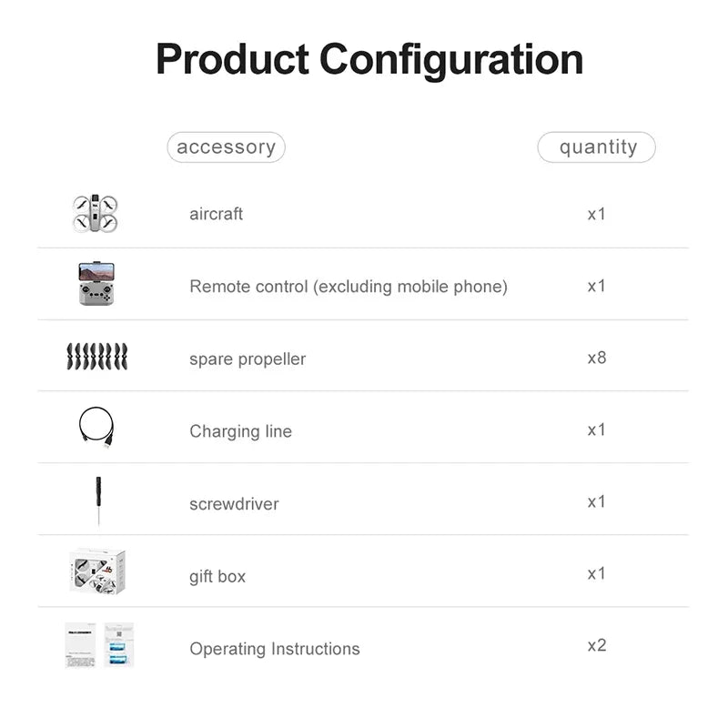Select the spare propeller label
This screenshot has width=728, height=728.
click(248, 359)
